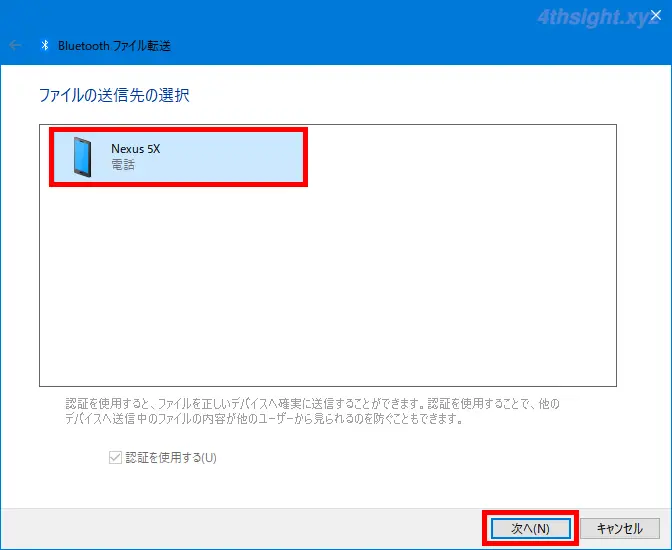Viewport: 672px width, 550px height.
Task: Click the Bluetooth ファイル転送 title text
Action: 114,45
